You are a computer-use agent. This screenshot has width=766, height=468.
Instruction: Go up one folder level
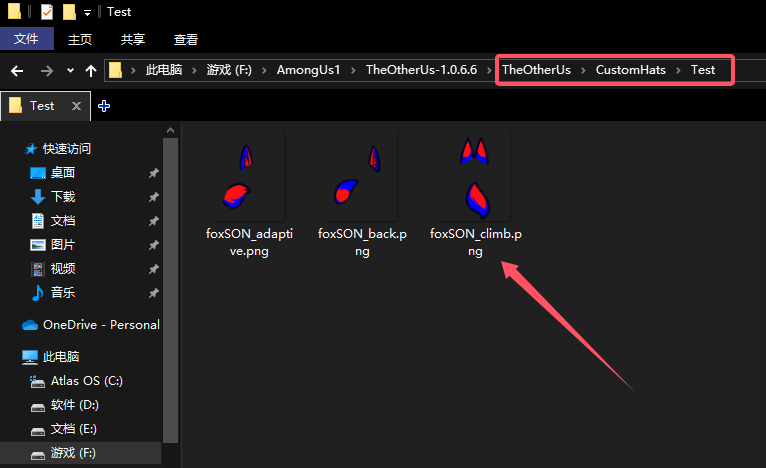(91, 71)
